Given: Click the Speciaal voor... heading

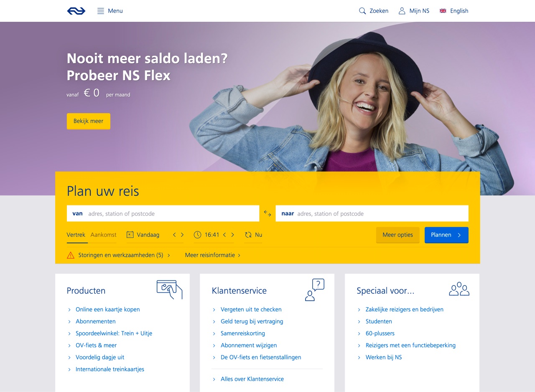Looking at the screenshot, I should point(385,291).
